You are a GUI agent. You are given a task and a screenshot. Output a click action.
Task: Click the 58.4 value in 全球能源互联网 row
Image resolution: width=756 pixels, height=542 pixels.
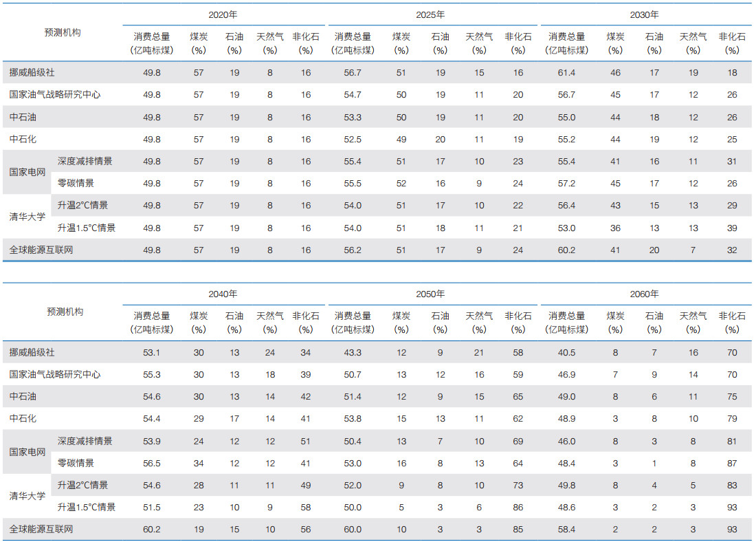[566, 529]
